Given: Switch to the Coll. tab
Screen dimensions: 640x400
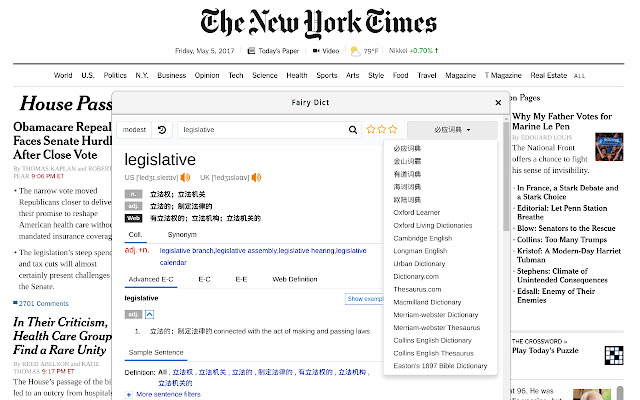Looking at the screenshot, I should [x=136, y=235].
